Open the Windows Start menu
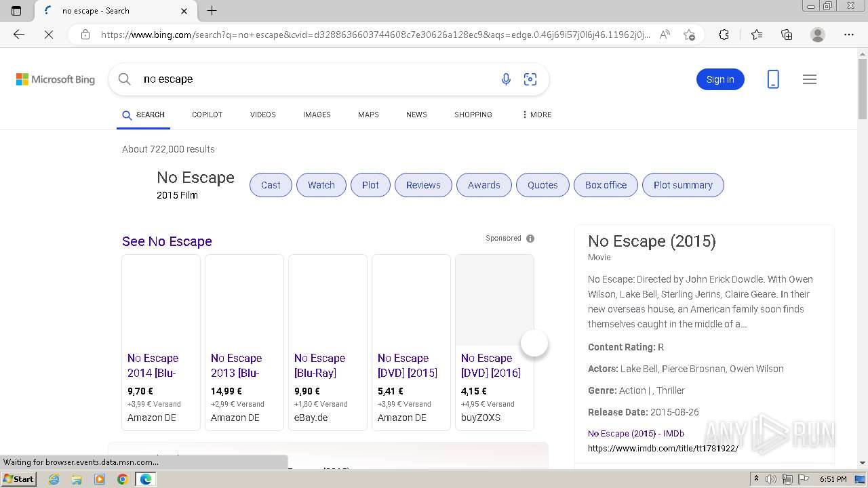868x488 pixels. [18, 479]
